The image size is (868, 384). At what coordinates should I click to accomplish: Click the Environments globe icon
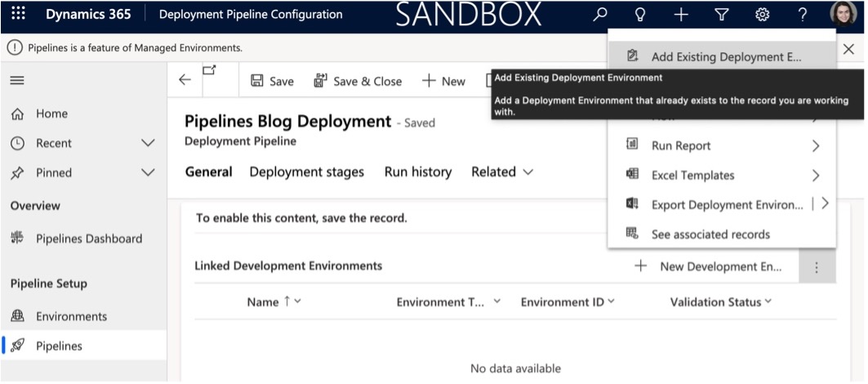[x=18, y=316]
